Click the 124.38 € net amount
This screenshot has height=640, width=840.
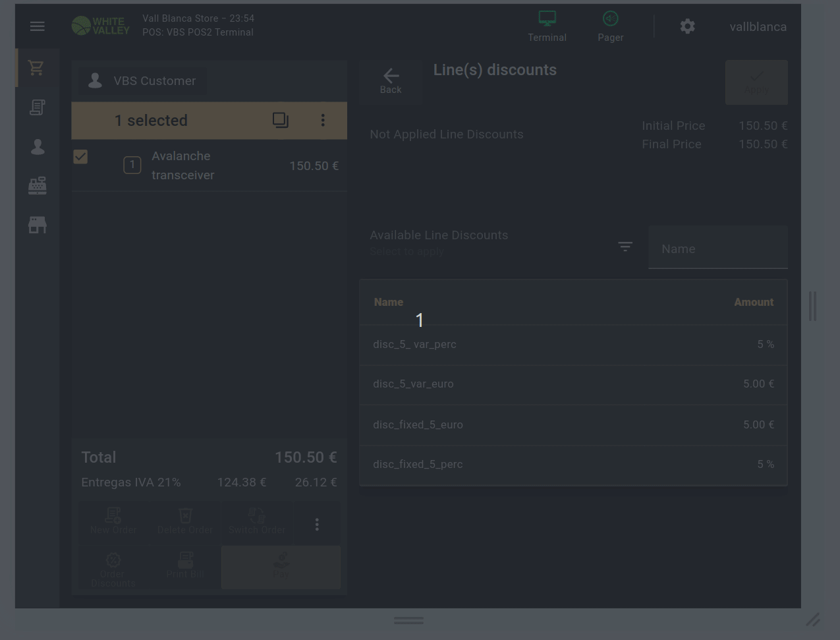click(x=242, y=482)
